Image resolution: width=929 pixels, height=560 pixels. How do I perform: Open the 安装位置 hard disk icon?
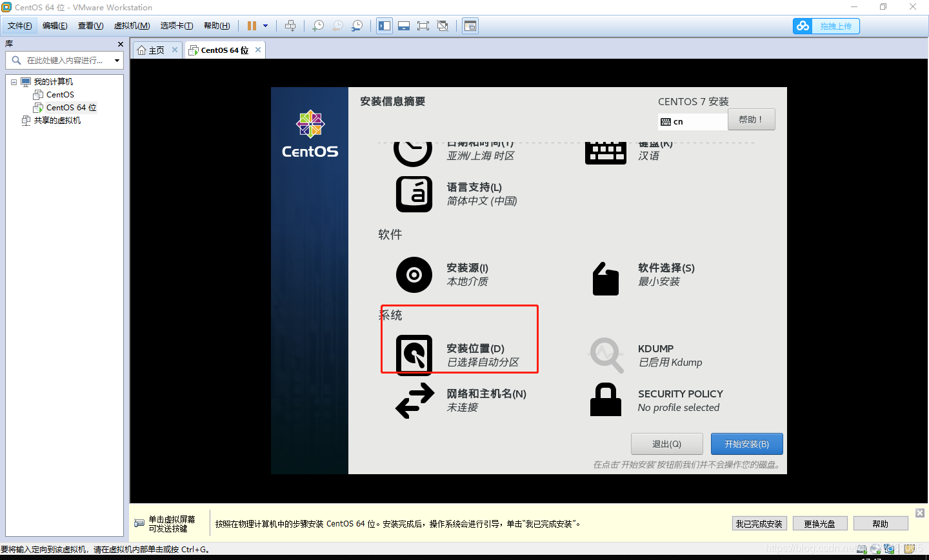click(414, 355)
